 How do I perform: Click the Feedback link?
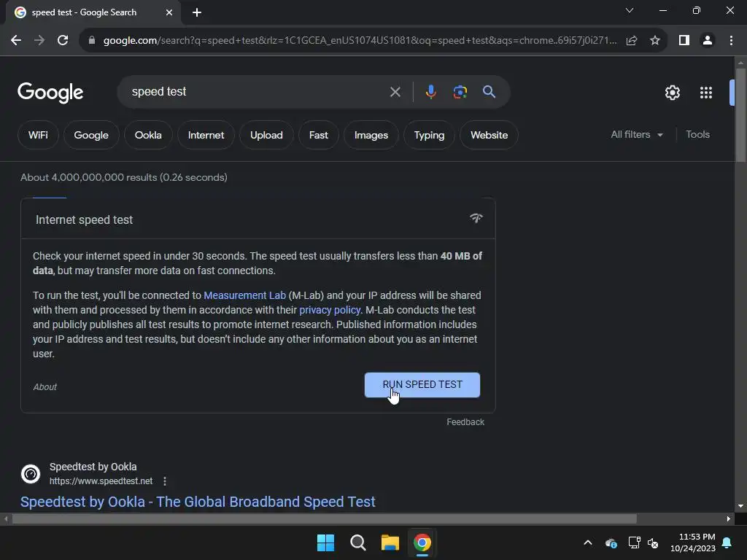465,422
